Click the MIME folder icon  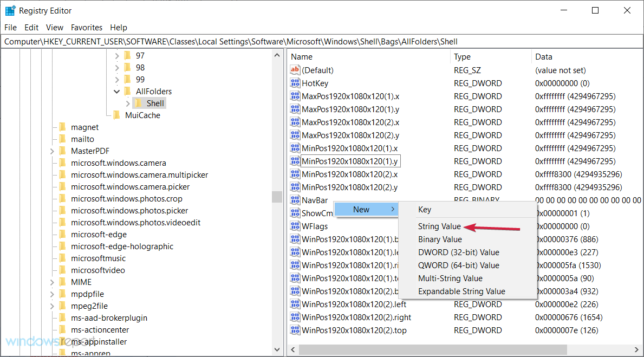pos(62,282)
